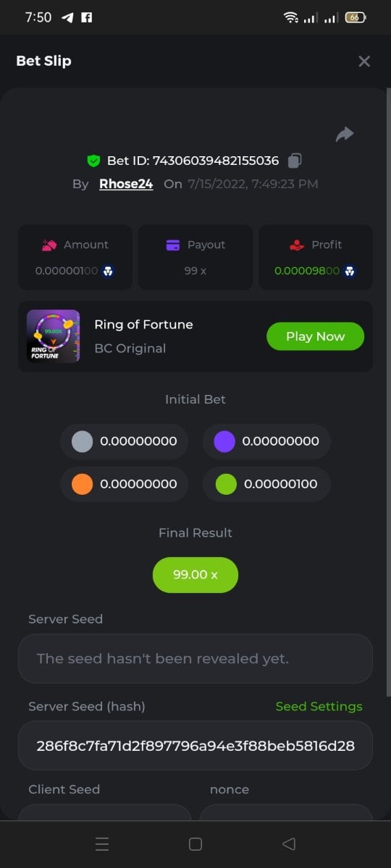Tap the 99.00 x final result badge
Viewport: 391px width, 868px height.
tap(195, 574)
